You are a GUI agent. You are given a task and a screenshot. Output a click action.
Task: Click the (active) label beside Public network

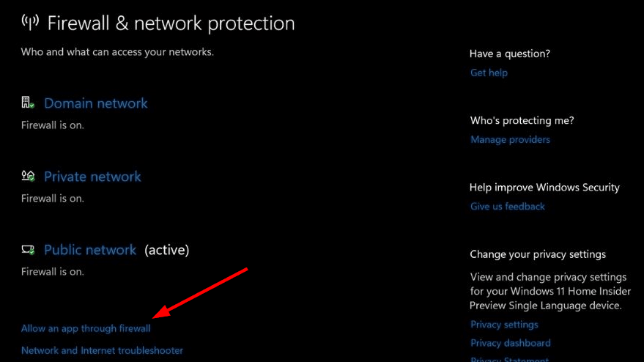pyautogui.click(x=166, y=250)
